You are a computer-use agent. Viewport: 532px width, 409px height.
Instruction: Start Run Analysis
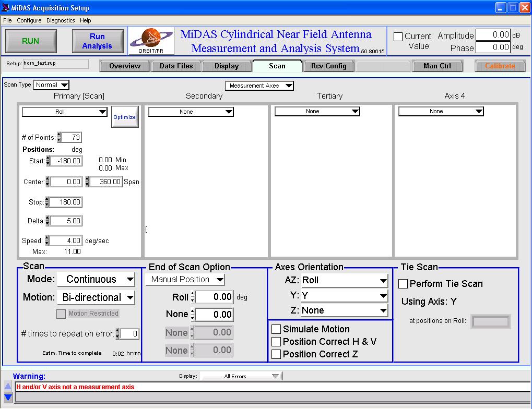(98, 41)
